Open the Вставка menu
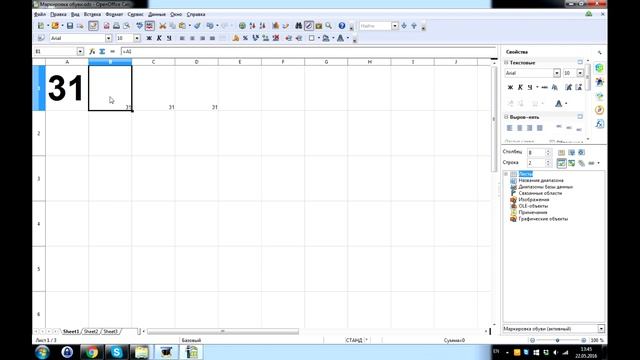Viewport: 640px width, 360px height. pyautogui.click(x=92, y=14)
